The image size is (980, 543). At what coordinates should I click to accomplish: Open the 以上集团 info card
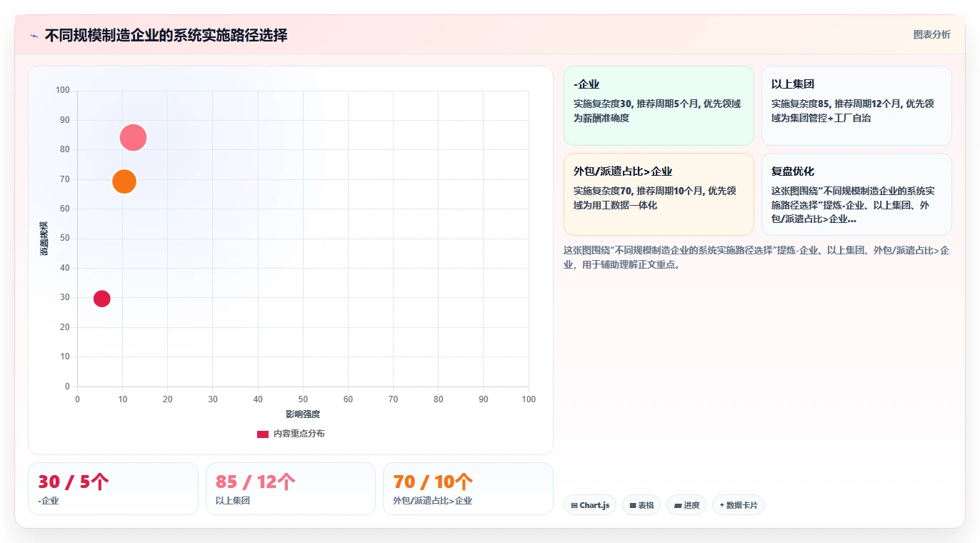pyautogui.click(x=856, y=106)
